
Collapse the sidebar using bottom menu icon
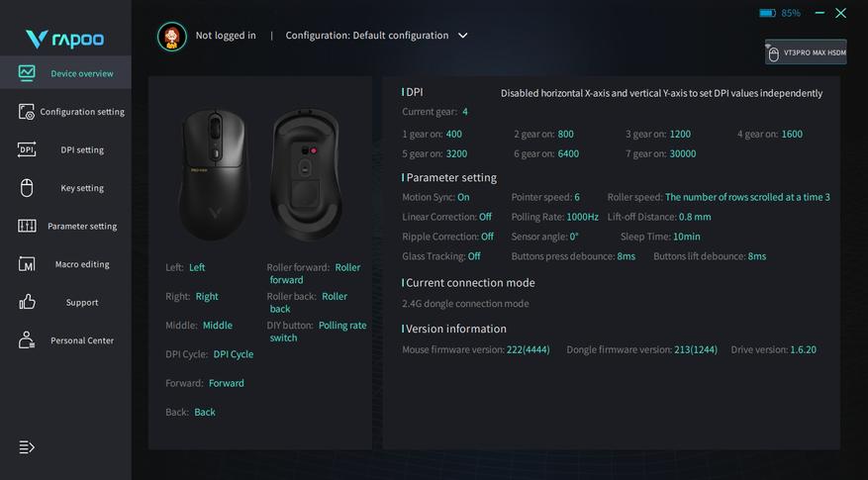tap(27, 447)
